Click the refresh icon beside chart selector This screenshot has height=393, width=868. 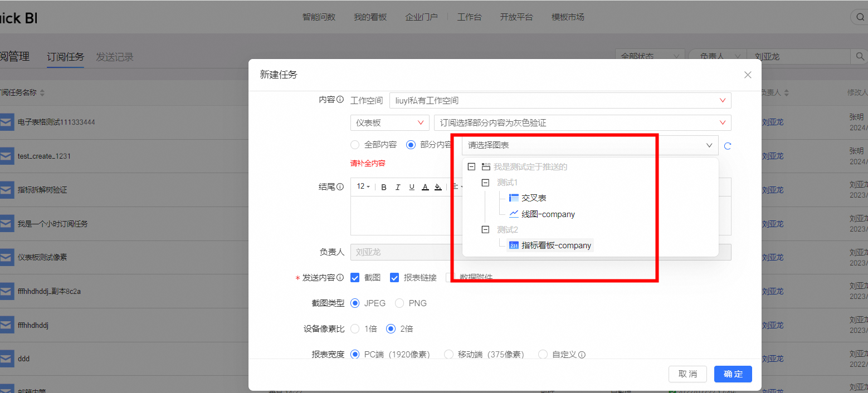(727, 146)
